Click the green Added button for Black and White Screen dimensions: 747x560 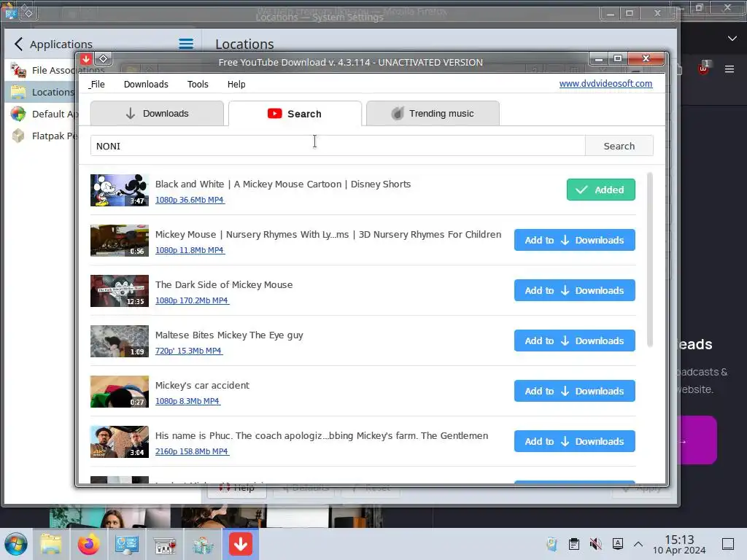(601, 190)
